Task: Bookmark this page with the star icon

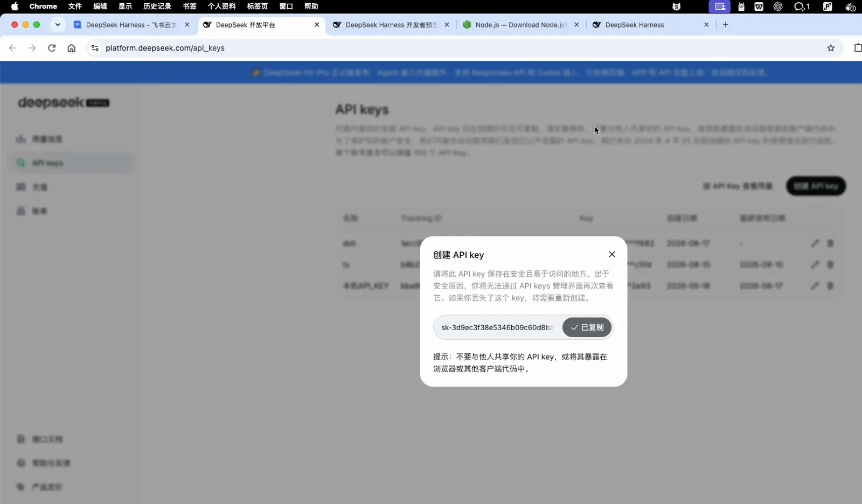Action: pos(831,48)
